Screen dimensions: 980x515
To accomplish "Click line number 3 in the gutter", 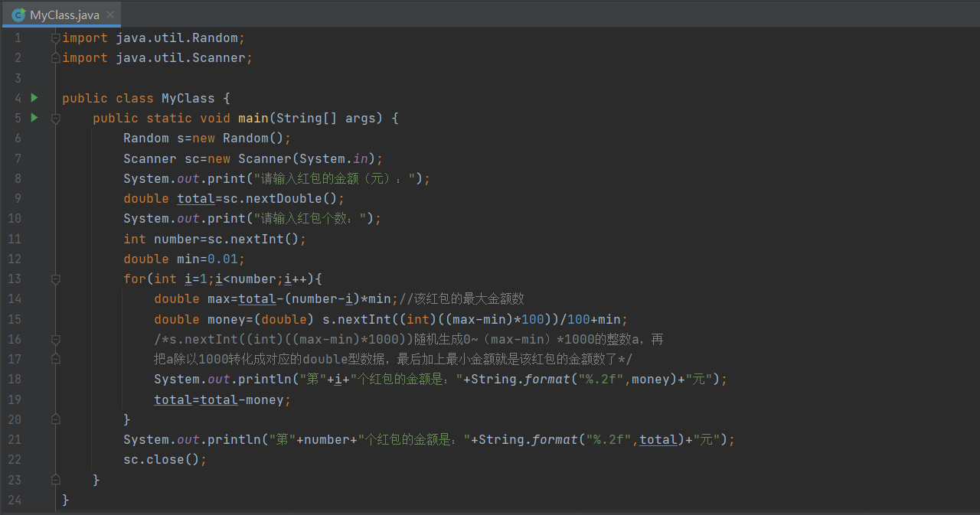I will tap(18, 78).
